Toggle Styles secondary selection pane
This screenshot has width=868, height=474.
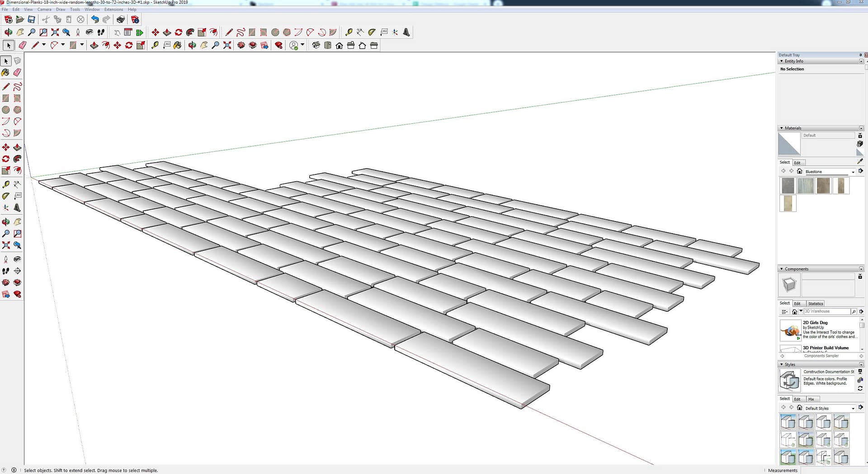click(x=860, y=371)
